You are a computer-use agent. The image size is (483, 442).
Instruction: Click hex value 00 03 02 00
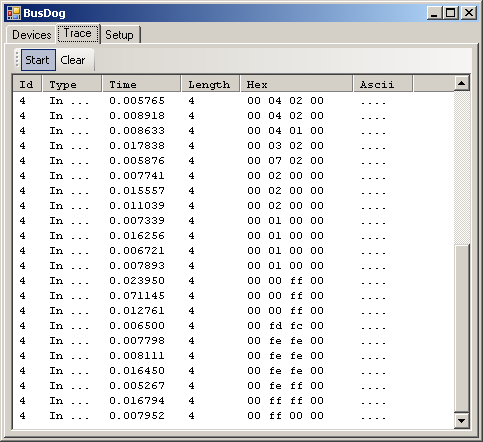285,146
